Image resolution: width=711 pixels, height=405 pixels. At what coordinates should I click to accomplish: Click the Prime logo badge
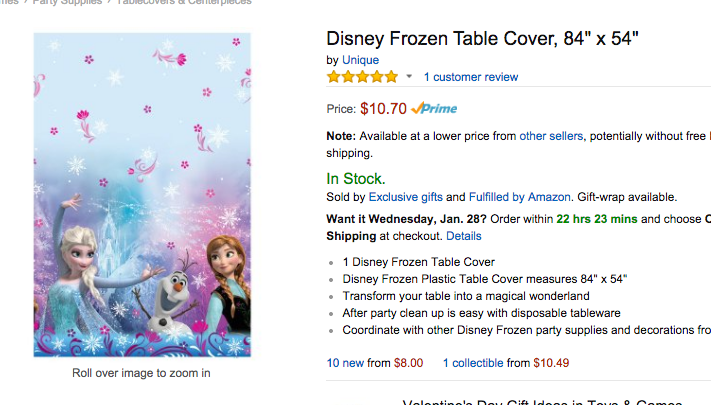(x=434, y=108)
